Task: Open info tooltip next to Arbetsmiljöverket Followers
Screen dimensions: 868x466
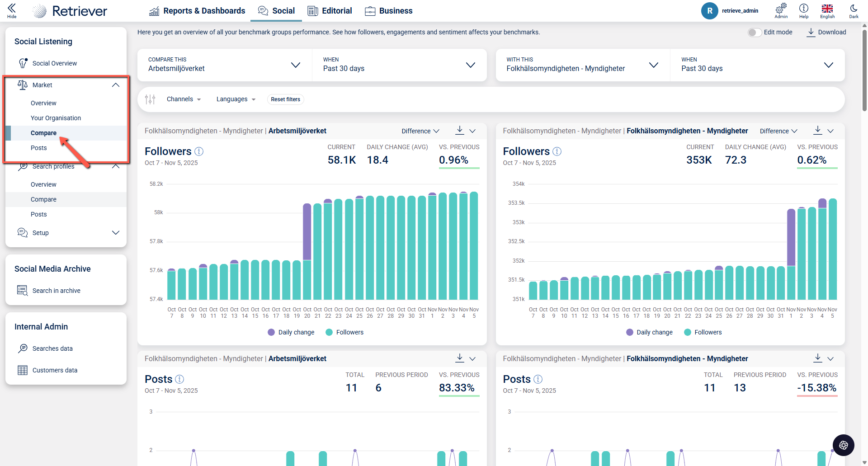Action: pos(199,151)
